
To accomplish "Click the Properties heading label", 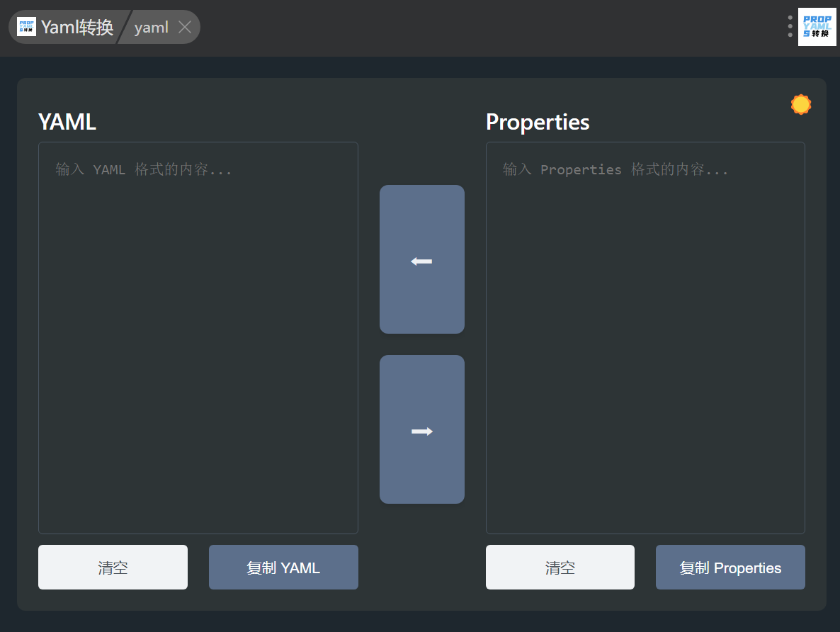I will [538, 122].
